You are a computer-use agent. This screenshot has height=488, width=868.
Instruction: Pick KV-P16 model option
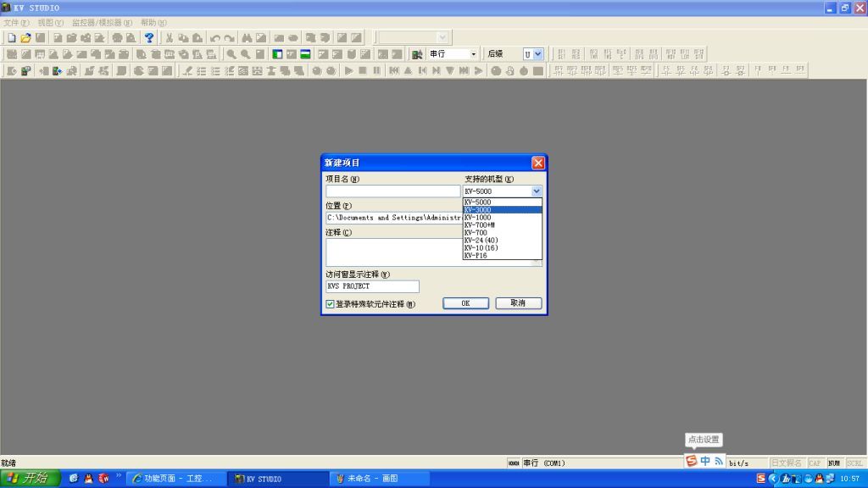(x=502, y=255)
